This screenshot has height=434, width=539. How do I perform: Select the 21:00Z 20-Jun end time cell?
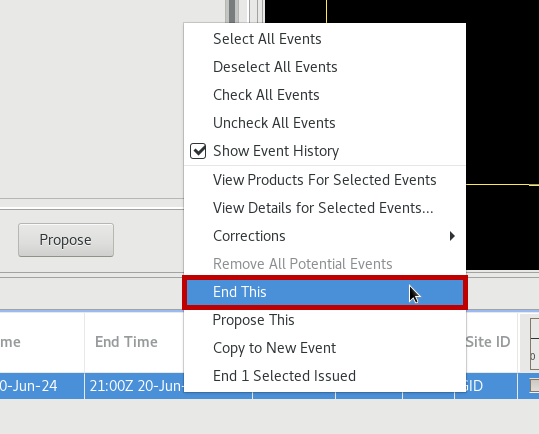(x=134, y=386)
